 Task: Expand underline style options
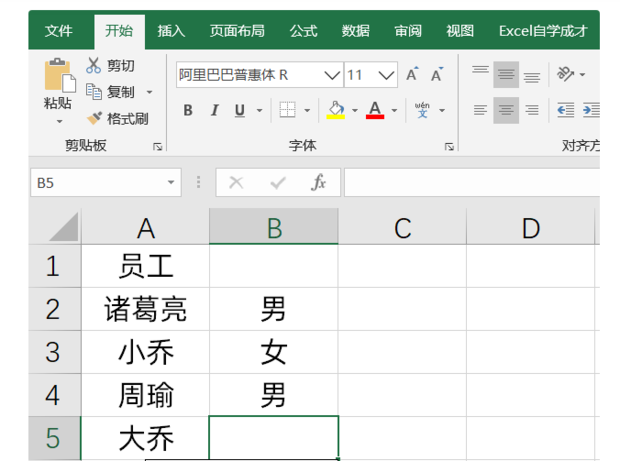260,111
